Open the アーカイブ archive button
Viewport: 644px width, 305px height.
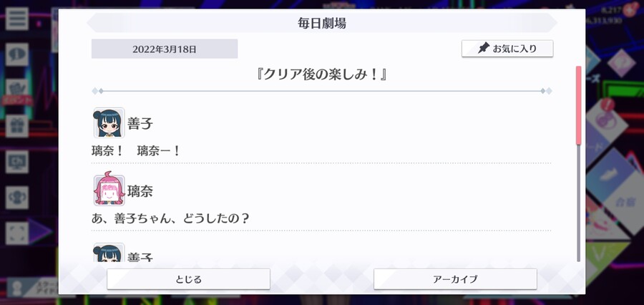coord(455,279)
